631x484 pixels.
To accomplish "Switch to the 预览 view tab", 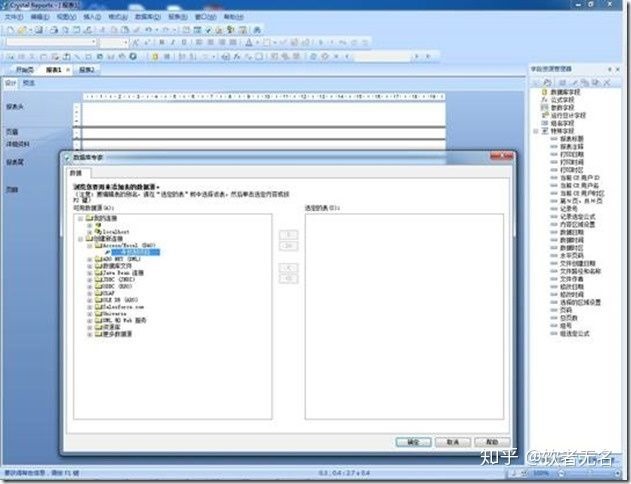I will [x=29, y=83].
